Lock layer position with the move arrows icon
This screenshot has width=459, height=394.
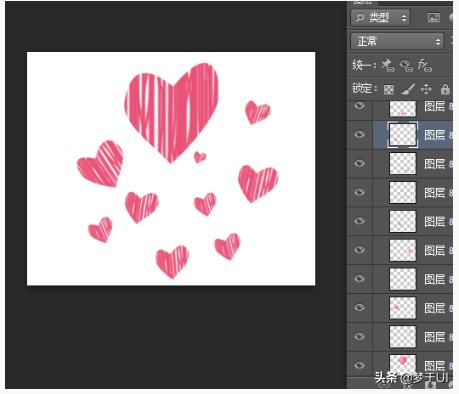point(426,89)
